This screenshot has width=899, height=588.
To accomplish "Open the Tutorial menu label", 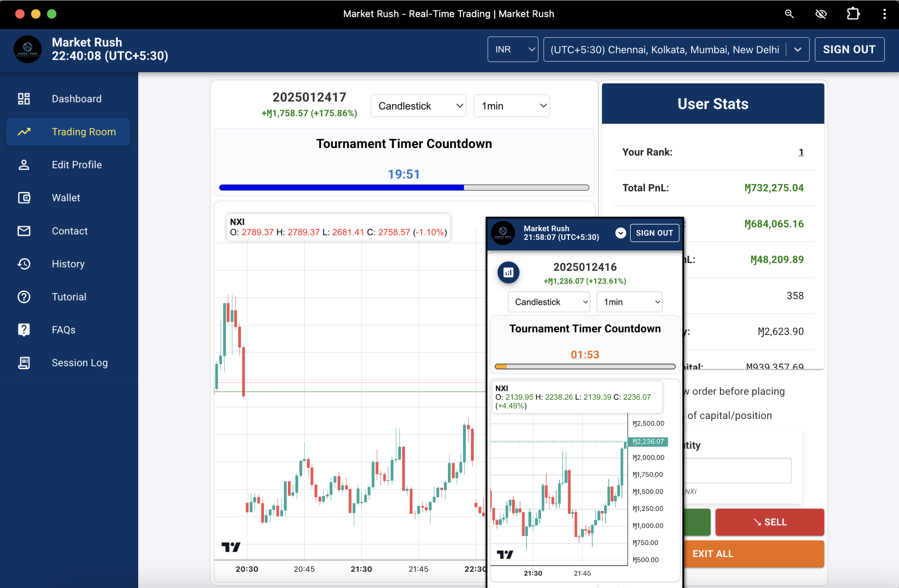I will point(69,297).
